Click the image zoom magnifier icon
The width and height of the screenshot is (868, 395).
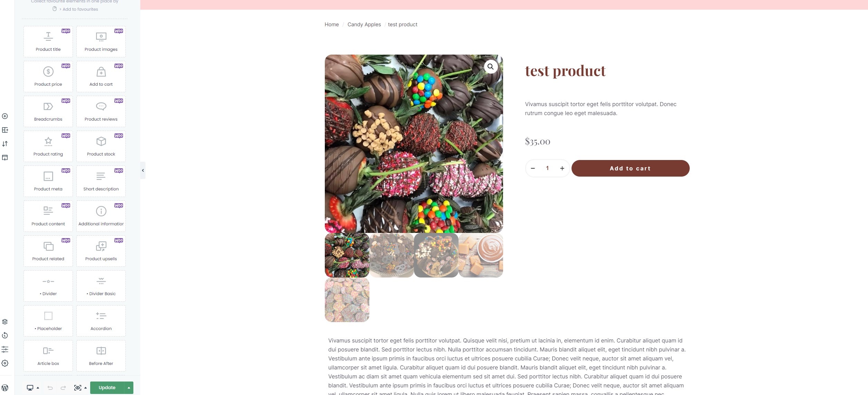coord(491,67)
